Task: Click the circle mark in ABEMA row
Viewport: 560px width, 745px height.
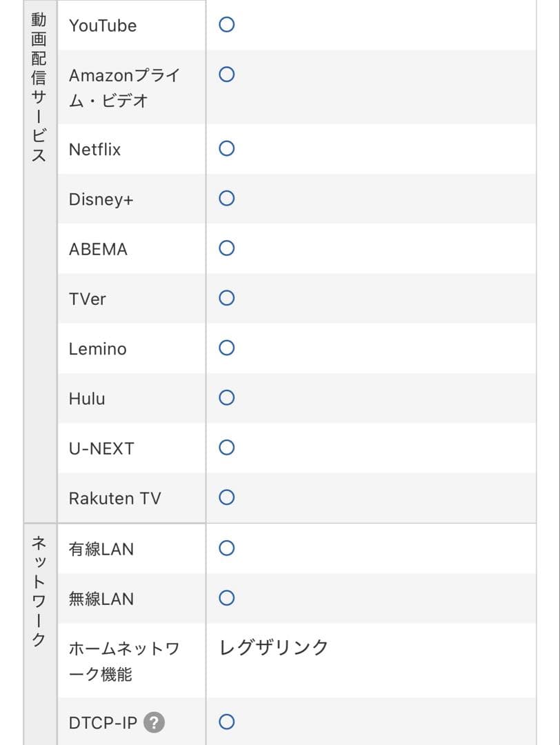Action: pos(226,248)
